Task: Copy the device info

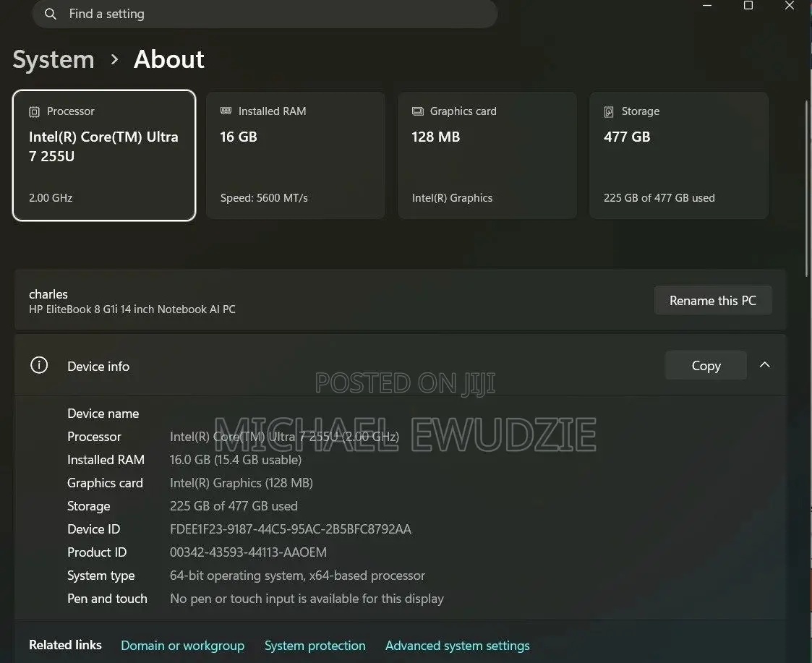Action: (x=706, y=366)
